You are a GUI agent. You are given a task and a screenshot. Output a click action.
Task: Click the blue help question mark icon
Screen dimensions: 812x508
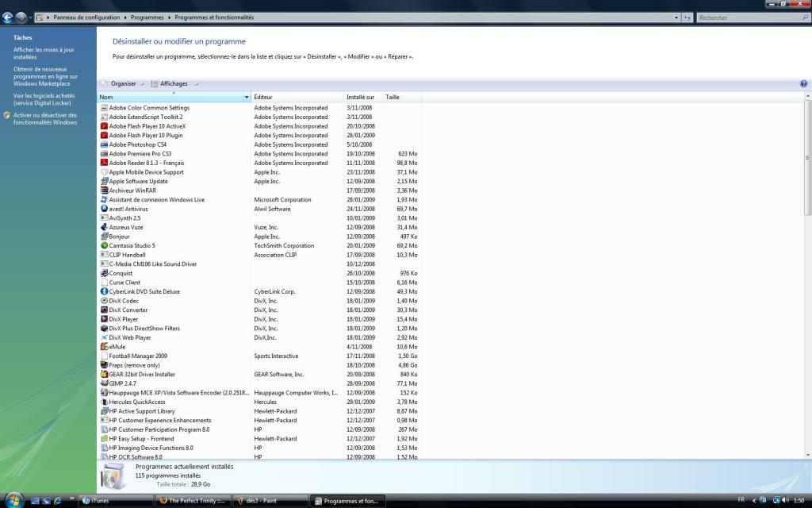803,83
